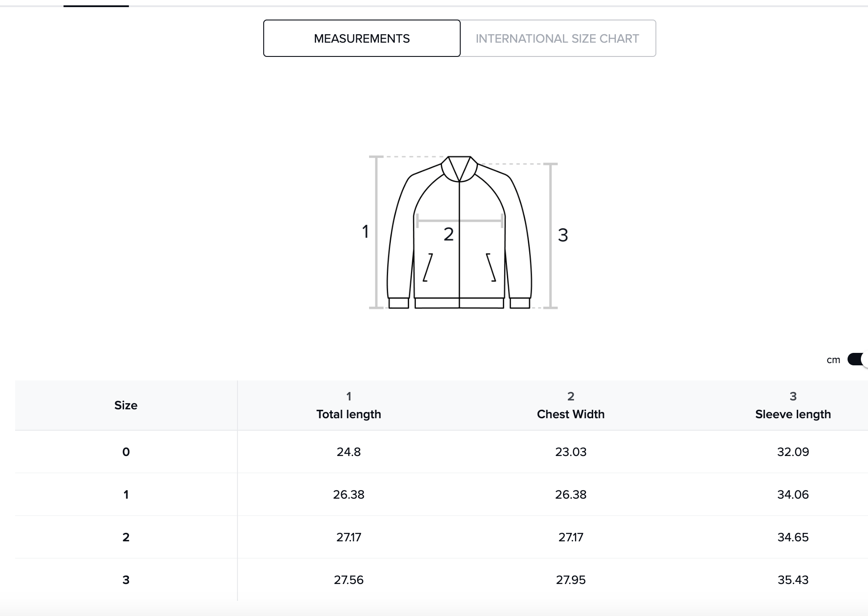The image size is (868, 616).
Task: Click the cm unit label
Action: pos(833,360)
